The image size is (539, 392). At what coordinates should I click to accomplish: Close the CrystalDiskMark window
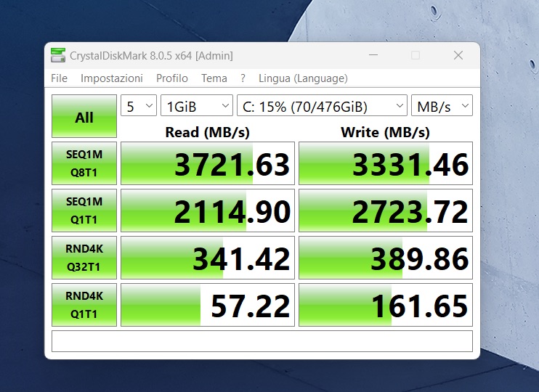(458, 55)
